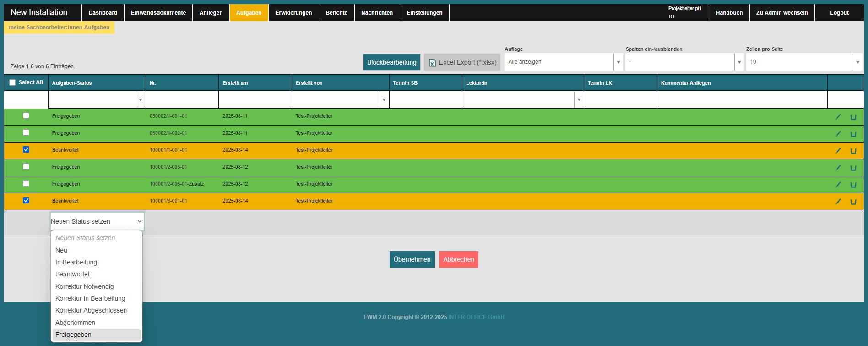Image resolution: width=868 pixels, height=346 pixels.
Task: Click the bin icon for task 050002/1-002-01
Action: pyautogui.click(x=853, y=134)
